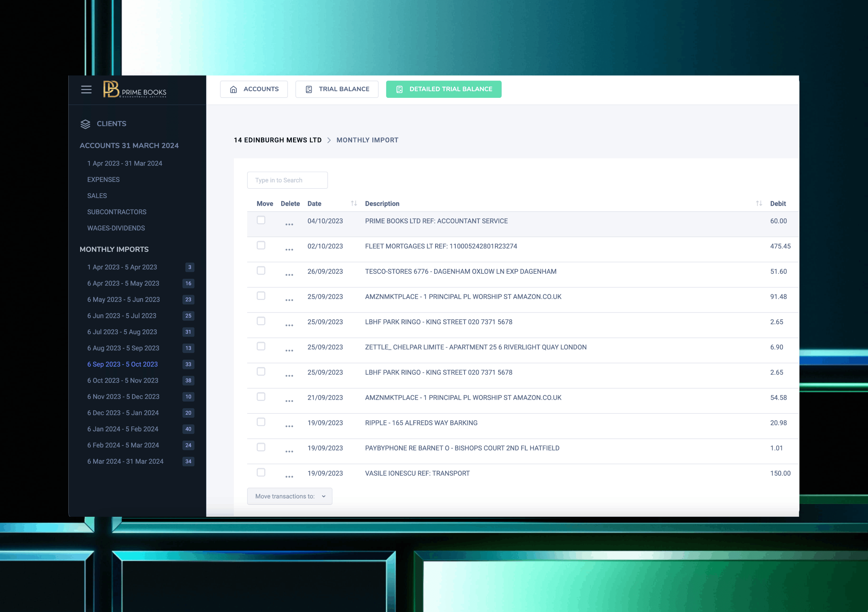Open the 6 Oct 2023 - 5 Nov 2023 import
Image resolution: width=868 pixels, height=612 pixels.
[x=123, y=380]
